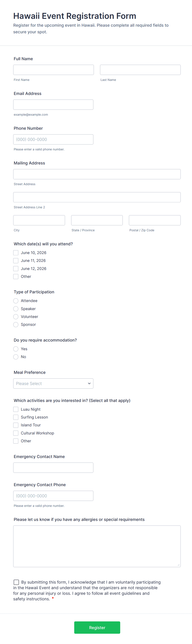Open the Meal Preference dropdown
Image resolution: width=192 pixels, height=644 pixels.
coord(53,384)
